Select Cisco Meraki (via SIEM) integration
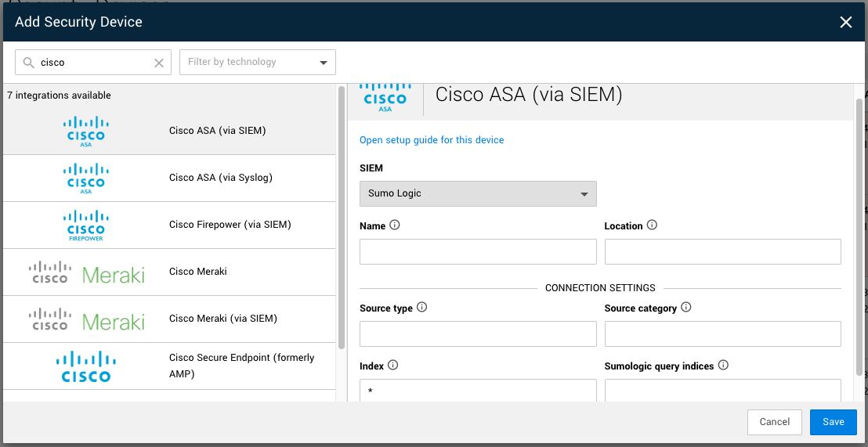Viewport: 868px width, 447px height. [169, 319]
